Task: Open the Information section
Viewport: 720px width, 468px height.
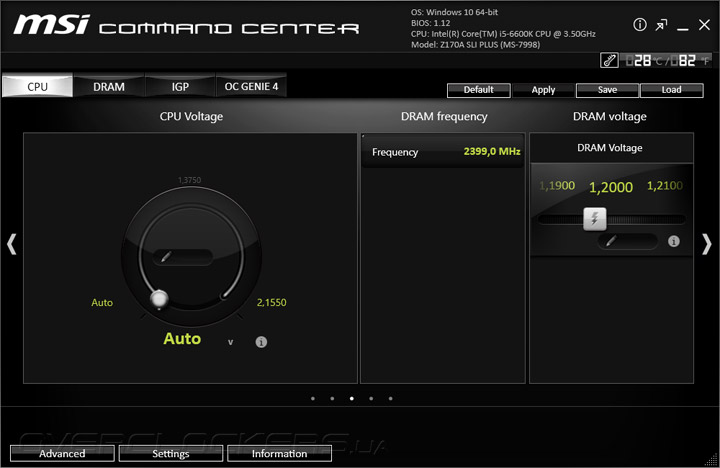Action: pos(279,453)
